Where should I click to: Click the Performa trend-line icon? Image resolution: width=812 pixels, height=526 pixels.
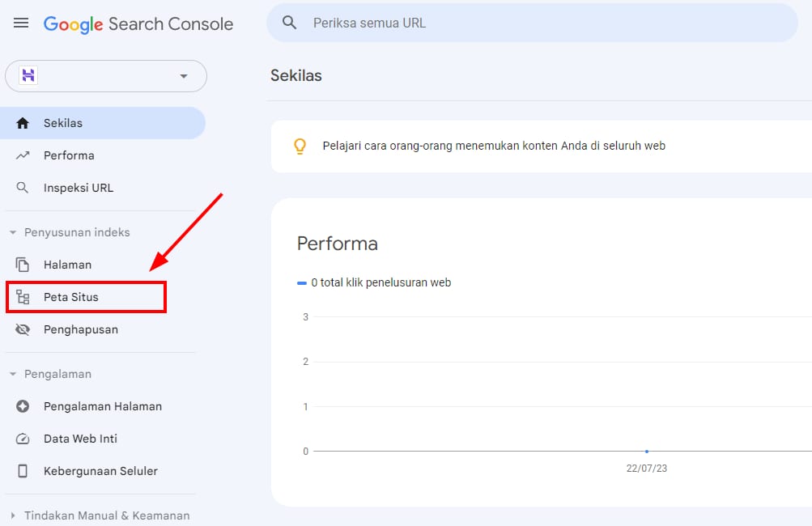tap(23, 155)
